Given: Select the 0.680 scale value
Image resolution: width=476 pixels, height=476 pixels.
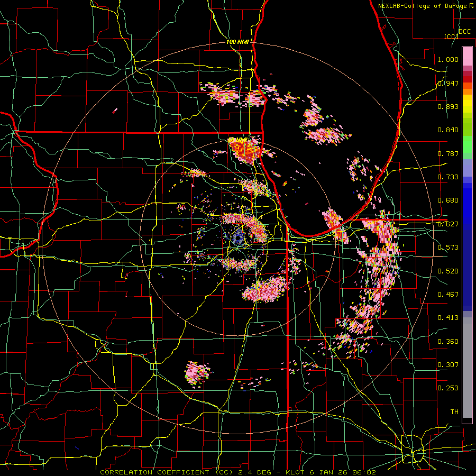Looking at the screenshot, I should 448,200.
